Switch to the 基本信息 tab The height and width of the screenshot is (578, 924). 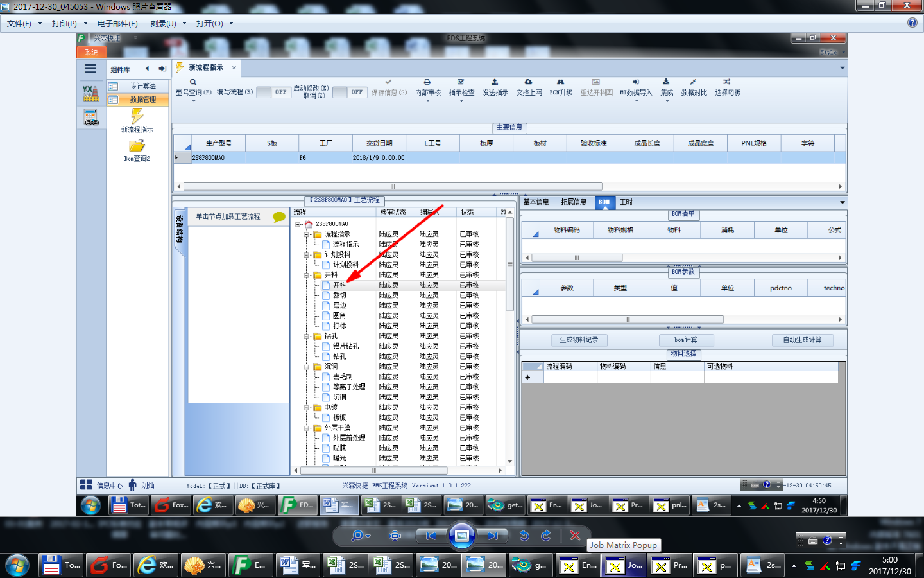(x=536, y=202)
